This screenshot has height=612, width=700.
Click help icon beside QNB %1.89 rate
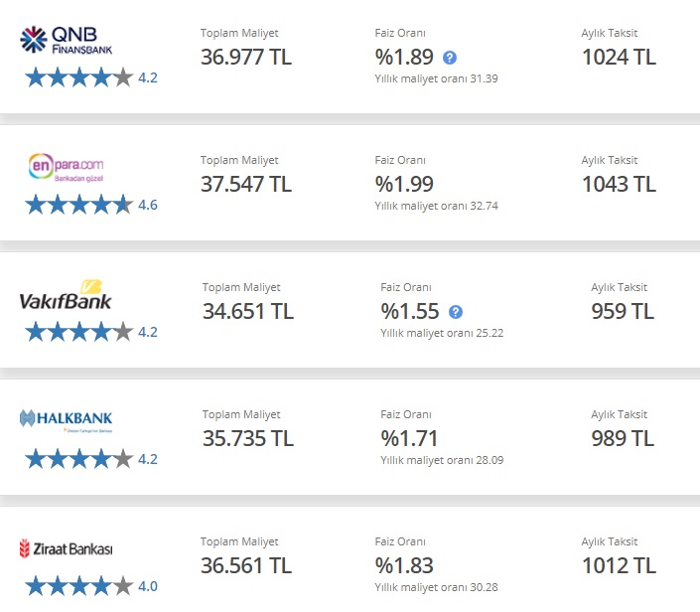(x=450, y=58)
